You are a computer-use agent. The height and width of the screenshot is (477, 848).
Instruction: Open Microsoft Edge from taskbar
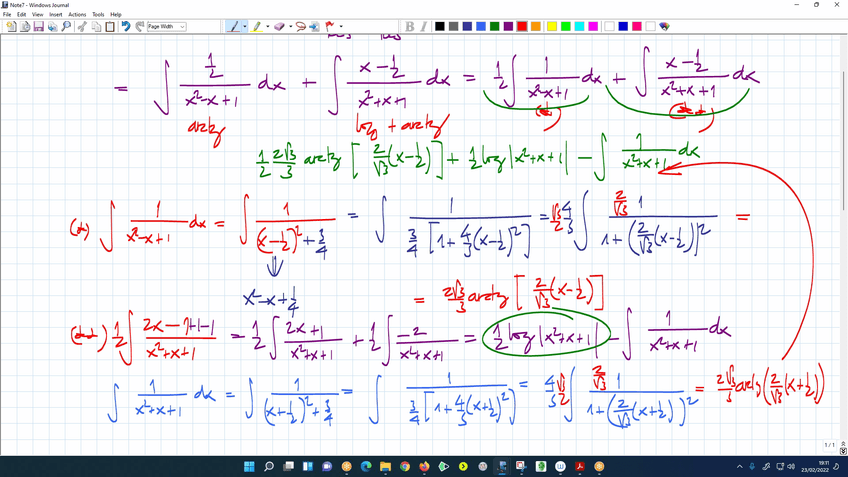[x=366, y=467]
